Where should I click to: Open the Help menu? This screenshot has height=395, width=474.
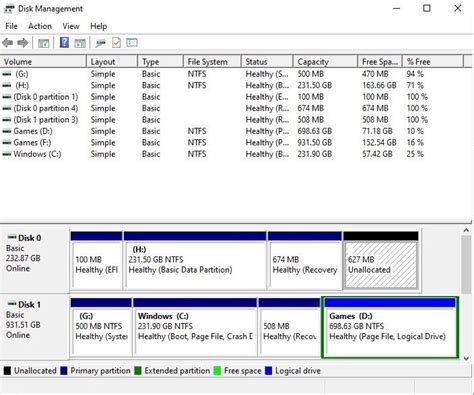click(99, 26)
